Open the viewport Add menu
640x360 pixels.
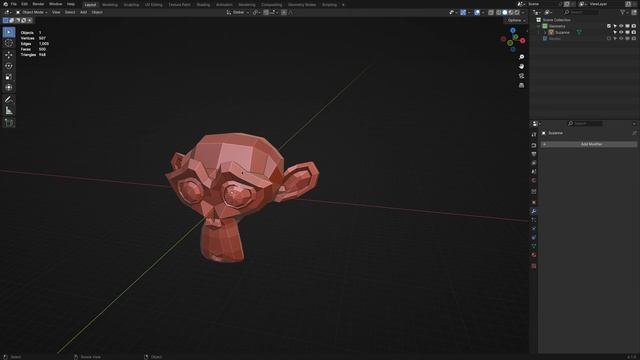coord(83,12)
